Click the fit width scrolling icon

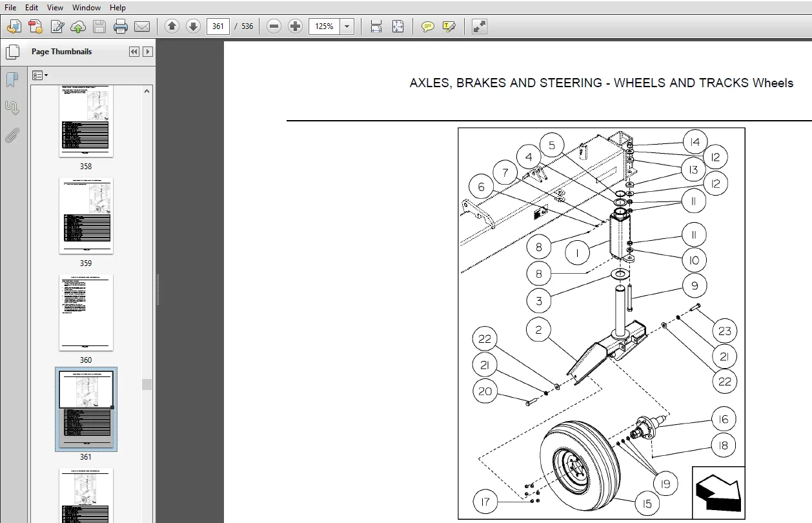tap(376, 26)
